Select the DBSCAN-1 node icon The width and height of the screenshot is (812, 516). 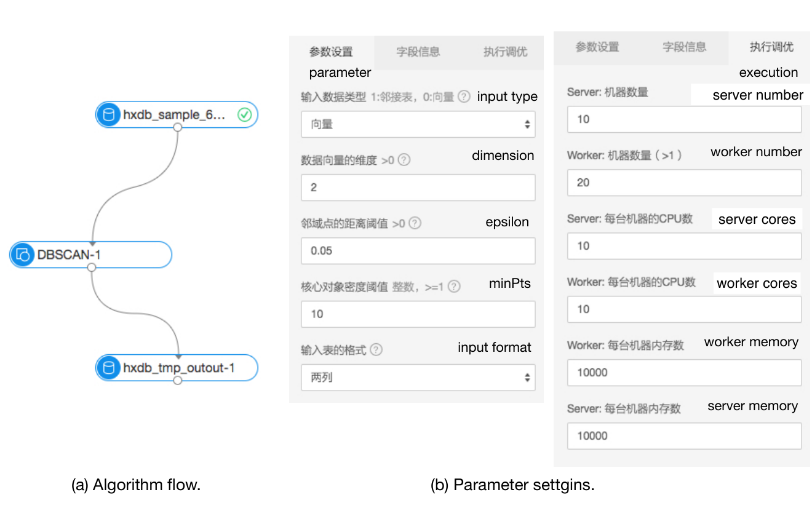[x=23, y=254]
